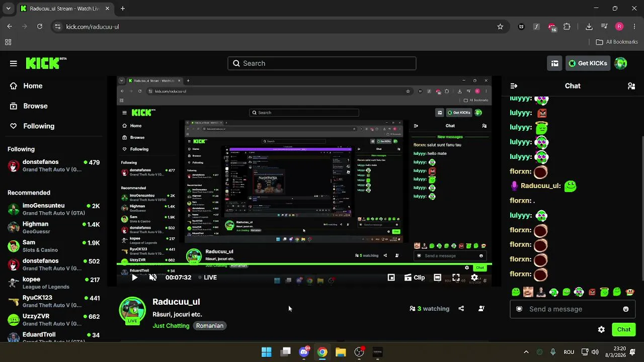Open the chat settings gear
This screenshot has width=644, height=362.
point(601,330)
